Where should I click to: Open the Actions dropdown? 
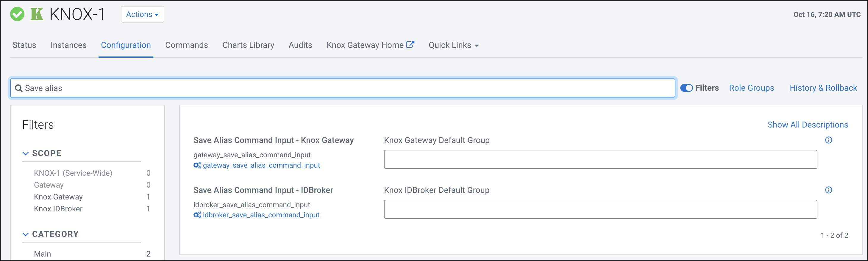(142, 15)
